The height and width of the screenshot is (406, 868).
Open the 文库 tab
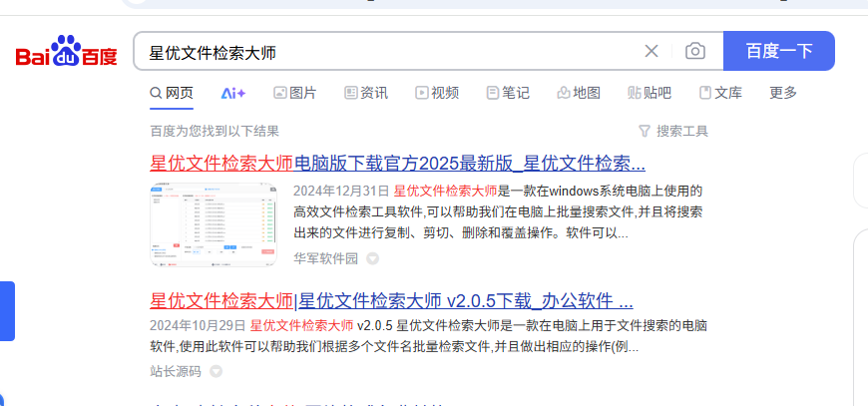[720, 93]
